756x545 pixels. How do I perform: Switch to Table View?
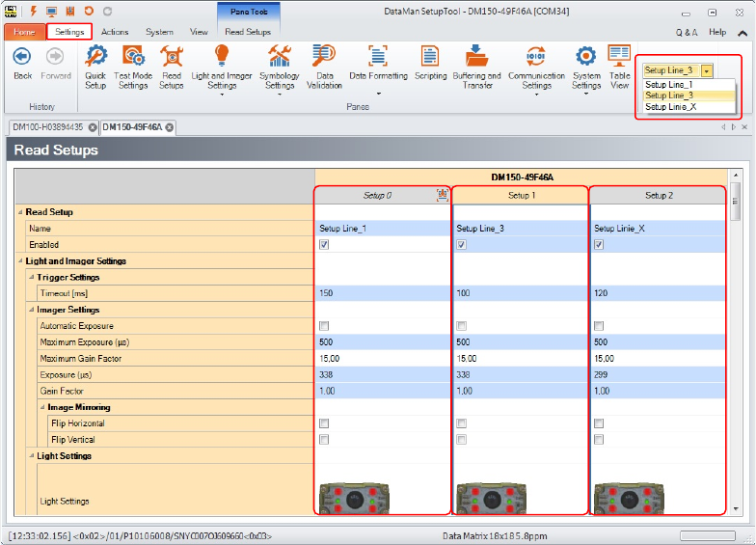point(619,66)
